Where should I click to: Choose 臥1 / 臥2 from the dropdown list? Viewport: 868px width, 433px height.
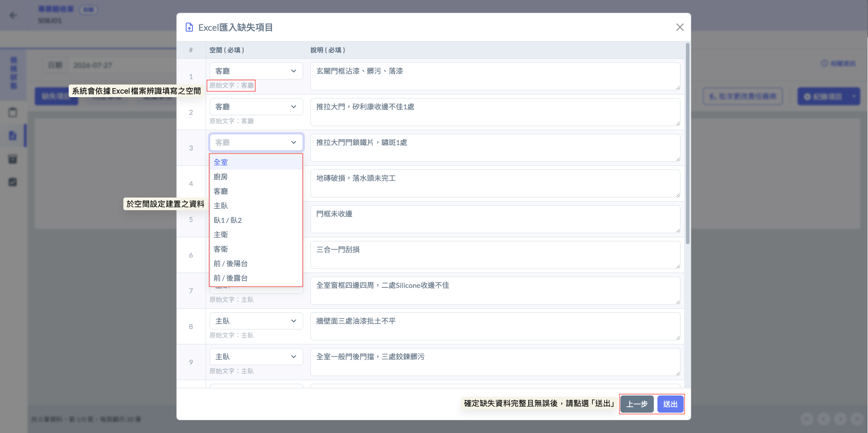coord(256,220)
